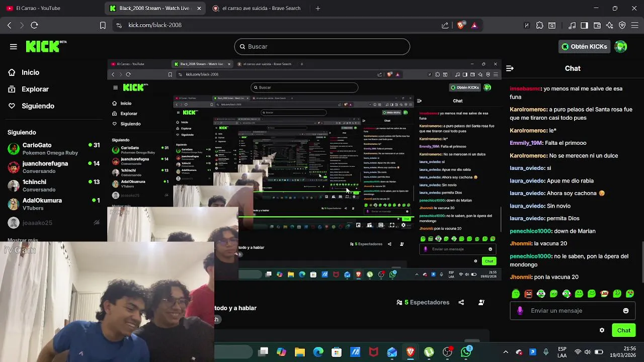Image resolution: width=644 pixels, height=362 pixels.
Task: Click the user icon beside the share icon
Action: 481,302
